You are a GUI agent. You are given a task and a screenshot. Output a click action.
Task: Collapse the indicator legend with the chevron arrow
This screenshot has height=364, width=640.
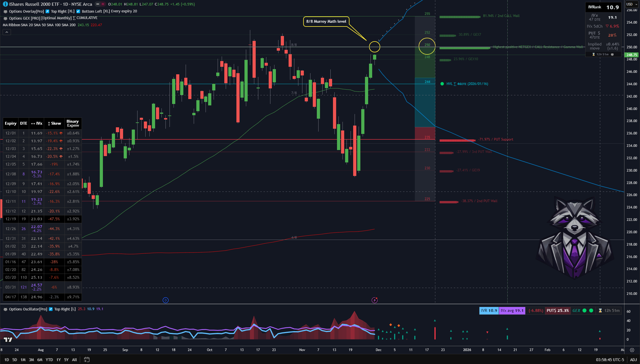point(7,32)
